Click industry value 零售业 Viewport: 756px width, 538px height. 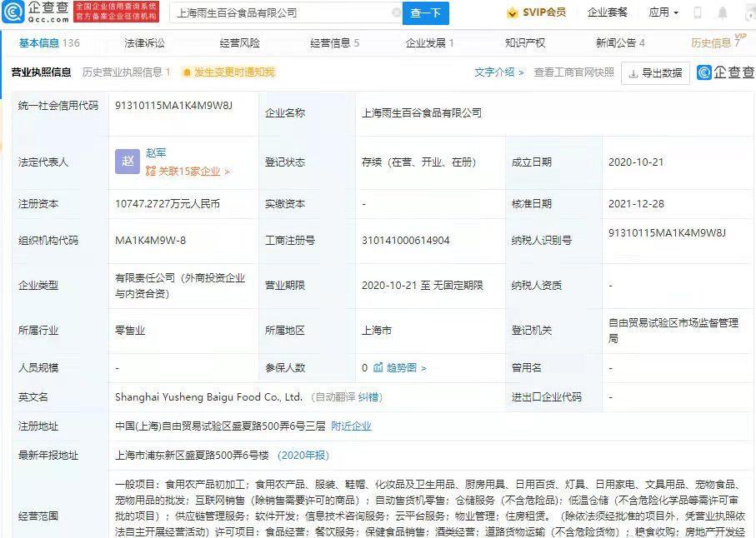coord(130,331)
